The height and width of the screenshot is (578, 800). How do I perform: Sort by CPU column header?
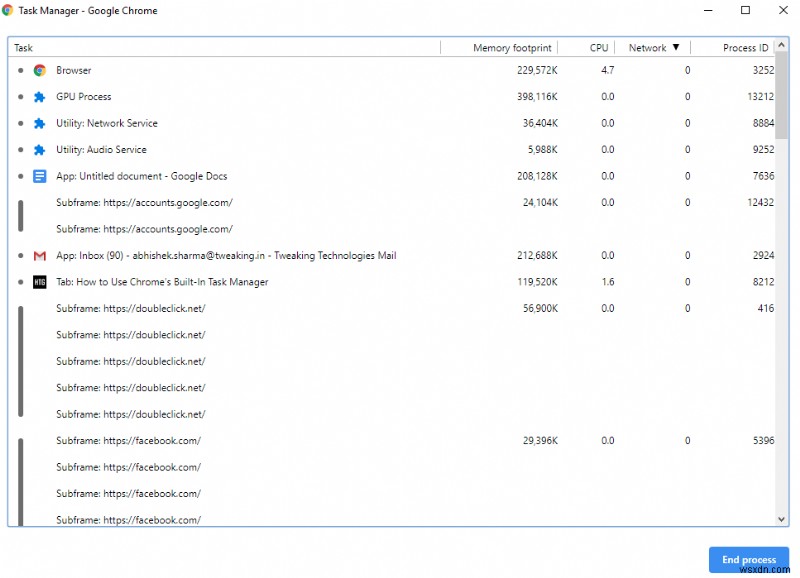pos(586,47)
